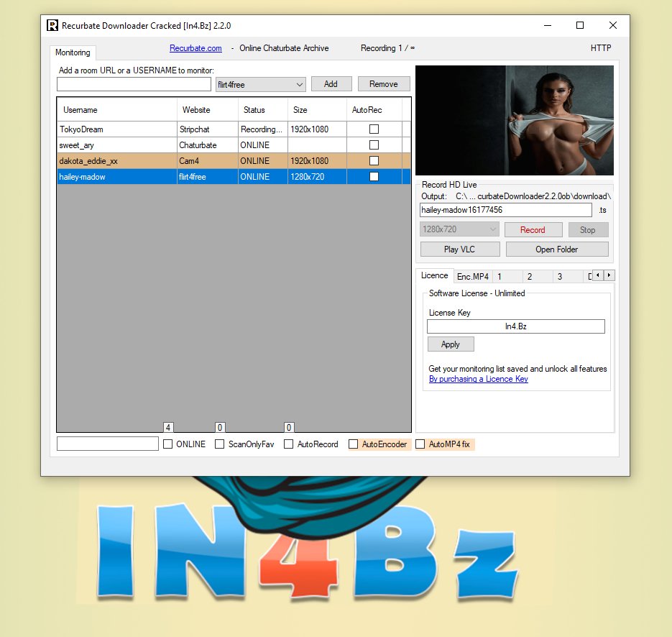Sort by the Website column header

click(208, 110)
